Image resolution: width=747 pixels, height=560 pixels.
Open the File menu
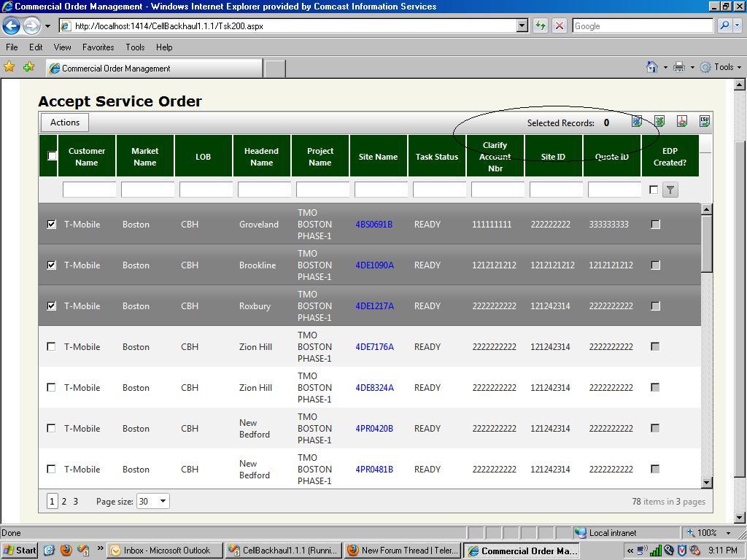[x=12, y=47]
